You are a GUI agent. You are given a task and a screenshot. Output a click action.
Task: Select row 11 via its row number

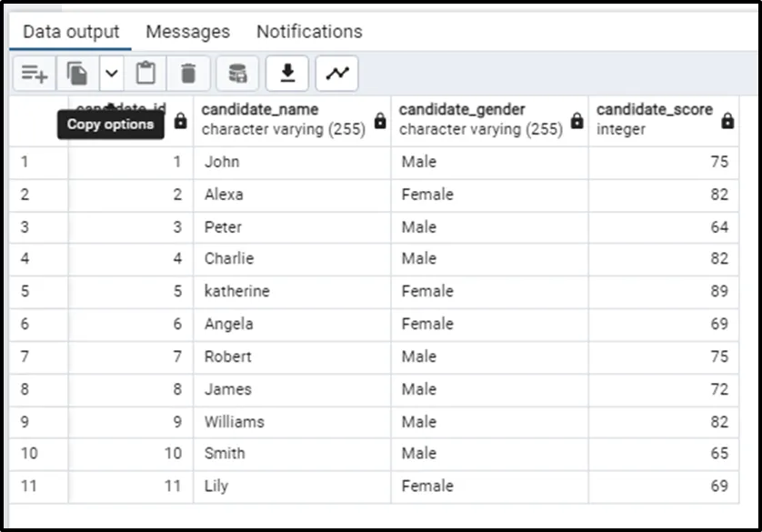tap(29, 487)
